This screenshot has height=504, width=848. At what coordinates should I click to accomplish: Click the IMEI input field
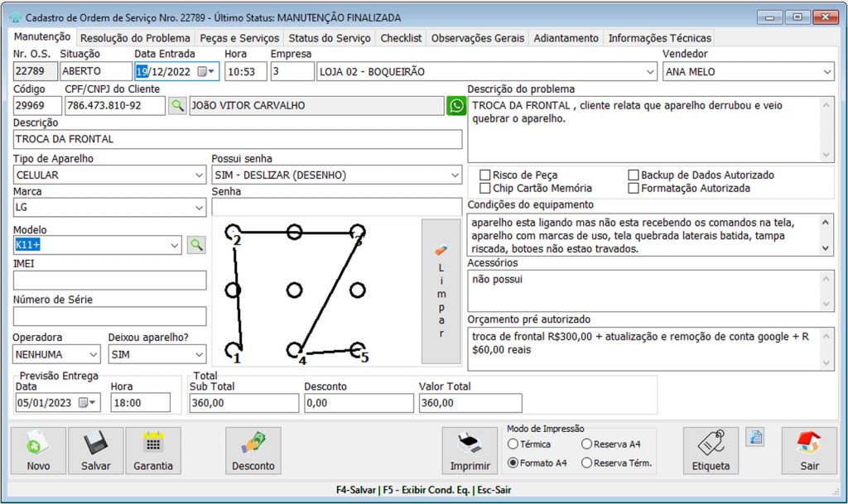click(109, 281)
